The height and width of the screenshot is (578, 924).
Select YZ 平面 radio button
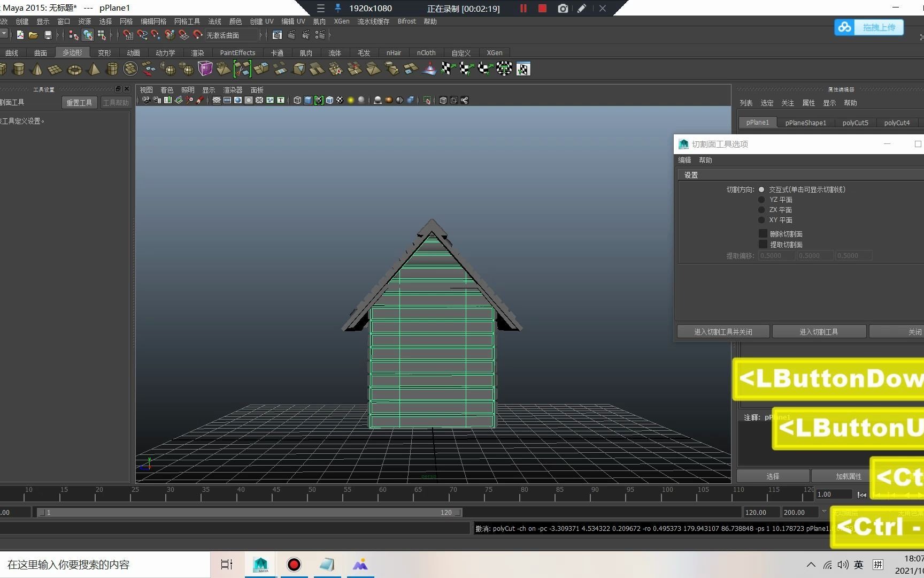761,200
